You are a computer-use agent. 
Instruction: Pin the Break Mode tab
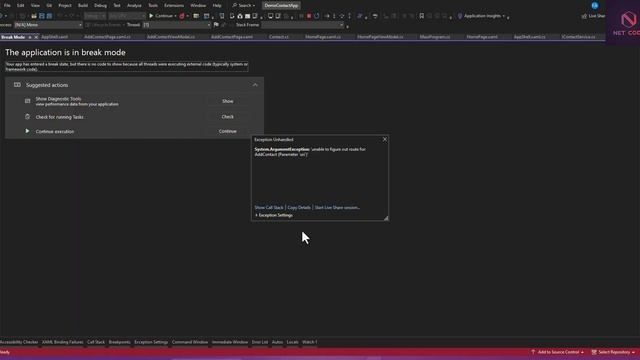(30, 37)
